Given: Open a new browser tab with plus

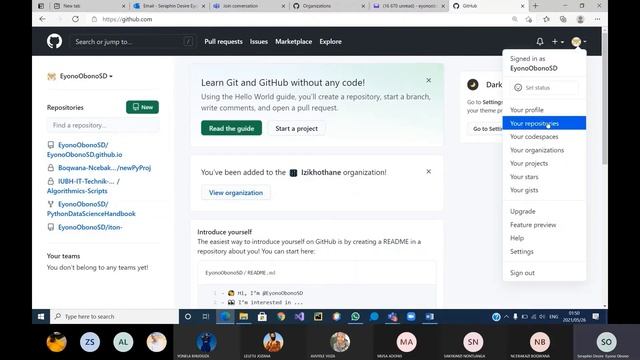Looking at the screenshot, I should pos(536,6).
